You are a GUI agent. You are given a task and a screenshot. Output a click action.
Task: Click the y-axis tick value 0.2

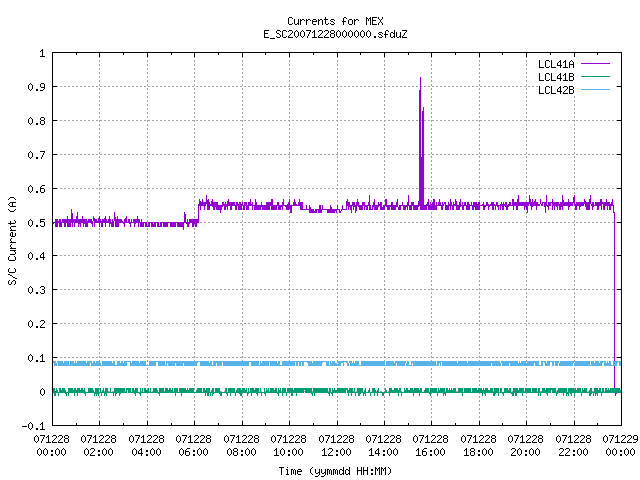36,324
